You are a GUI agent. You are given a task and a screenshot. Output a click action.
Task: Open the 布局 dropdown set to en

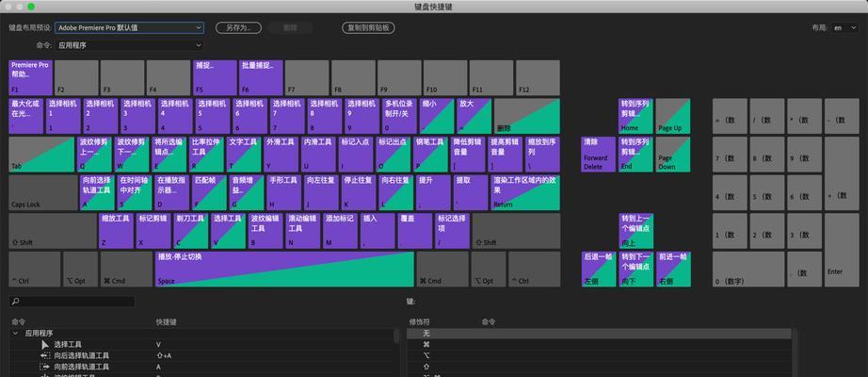pos(844,27)
